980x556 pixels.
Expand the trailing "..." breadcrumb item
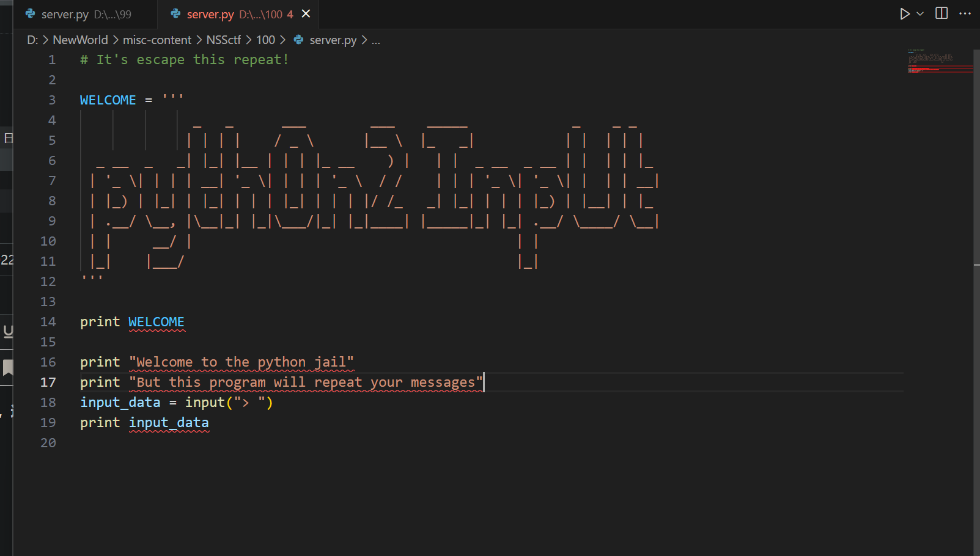pyautogui.click(x=376, y=40)
